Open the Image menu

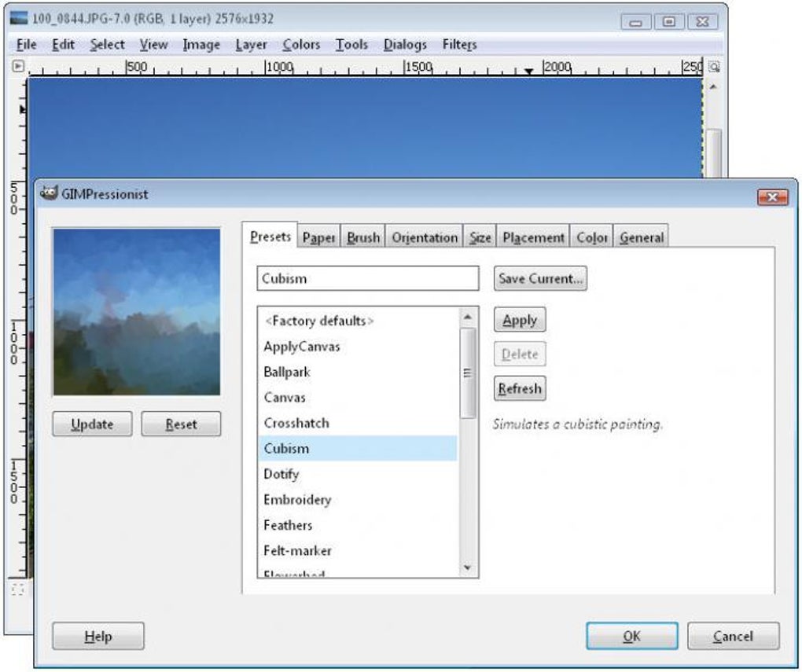click(201, 45)
